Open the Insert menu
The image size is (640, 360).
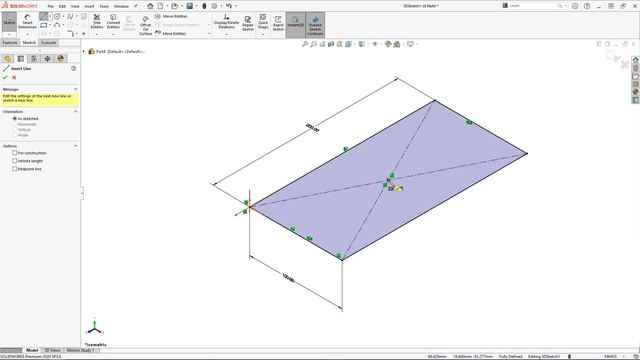click(89, 6)
